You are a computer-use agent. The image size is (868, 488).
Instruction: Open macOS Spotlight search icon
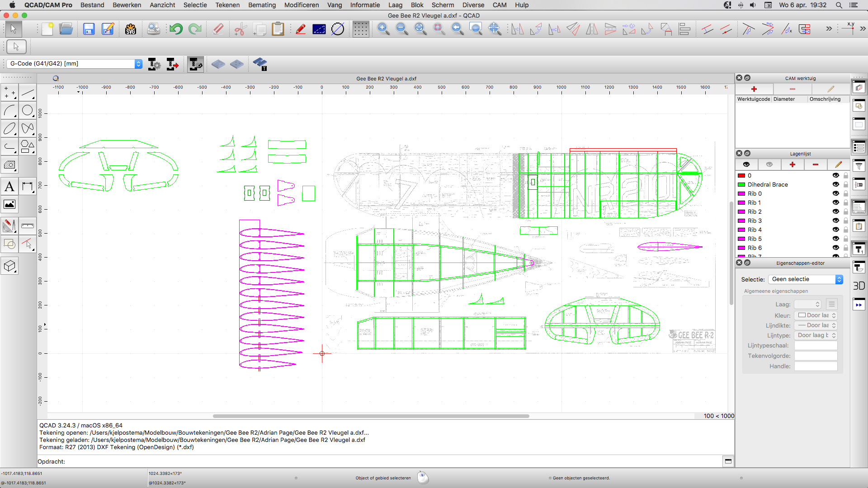[x=839, y=5]
